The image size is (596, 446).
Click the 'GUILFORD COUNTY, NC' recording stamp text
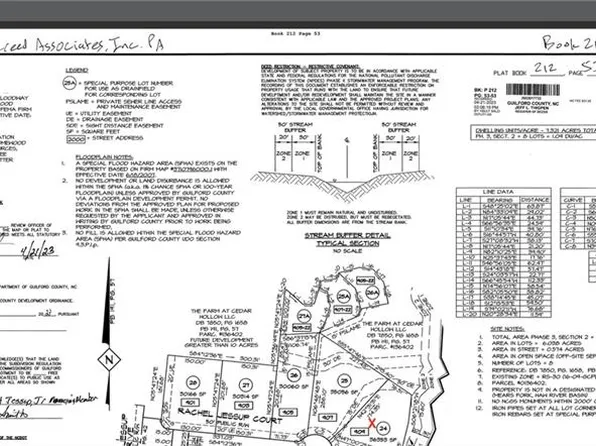tap(532, 103)
